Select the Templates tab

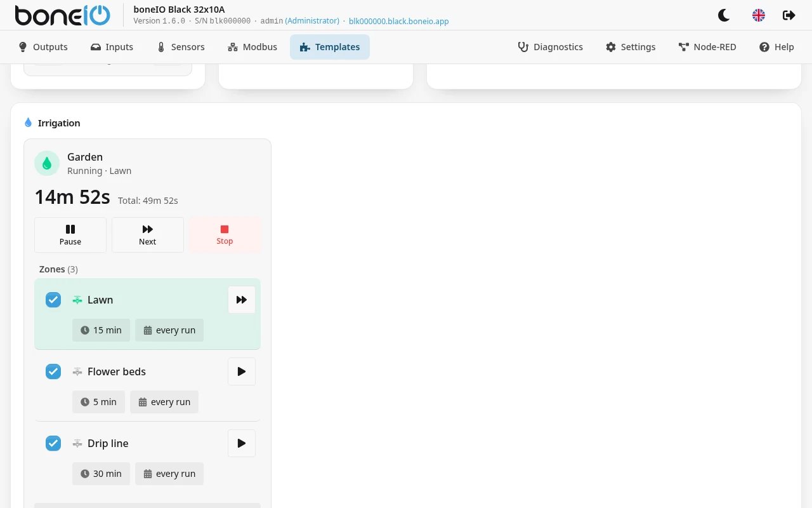[330, 47]
